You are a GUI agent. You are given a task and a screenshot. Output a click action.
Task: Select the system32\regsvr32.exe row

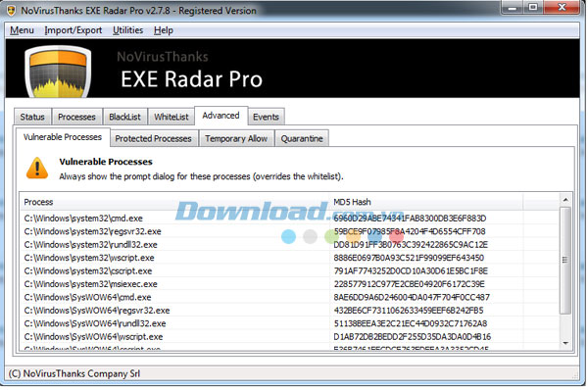pyautogui.click(x=289, y=231)
